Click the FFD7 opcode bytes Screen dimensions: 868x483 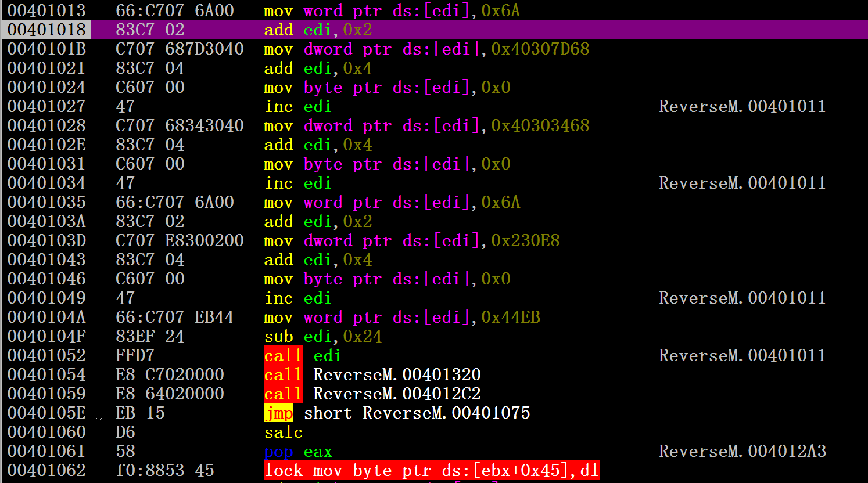[135, 355]
